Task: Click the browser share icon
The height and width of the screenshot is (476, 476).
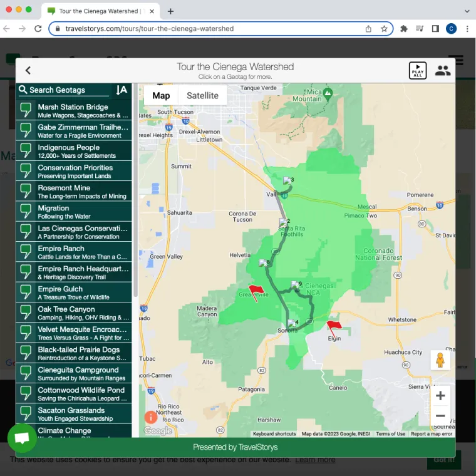Action: [x=368, y=29]
